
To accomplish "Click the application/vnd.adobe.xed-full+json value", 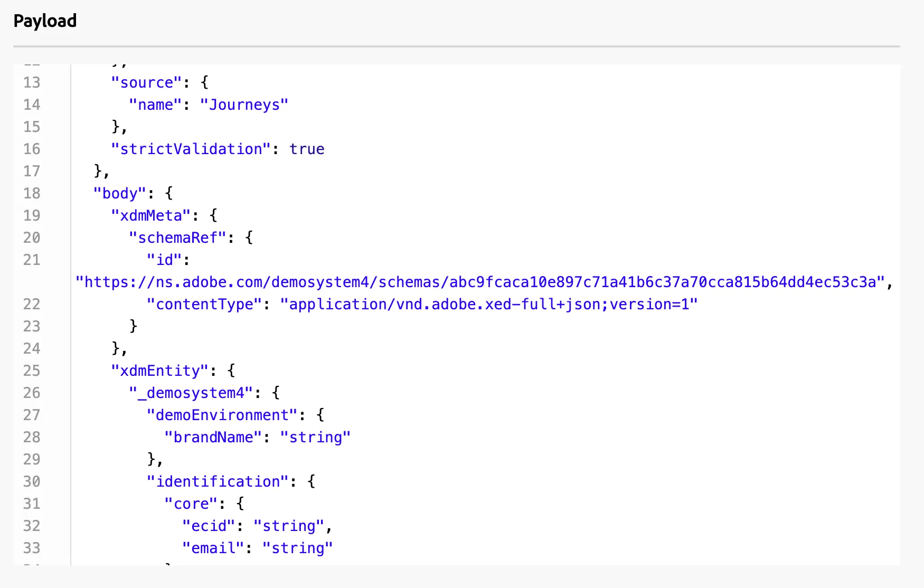I will [489, 304].
